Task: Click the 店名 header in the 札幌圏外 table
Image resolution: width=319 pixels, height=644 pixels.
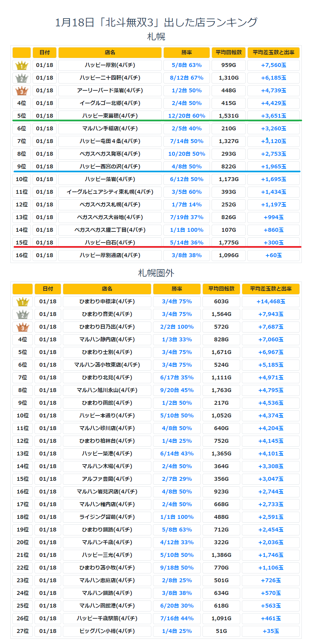Action: [107, 289]
